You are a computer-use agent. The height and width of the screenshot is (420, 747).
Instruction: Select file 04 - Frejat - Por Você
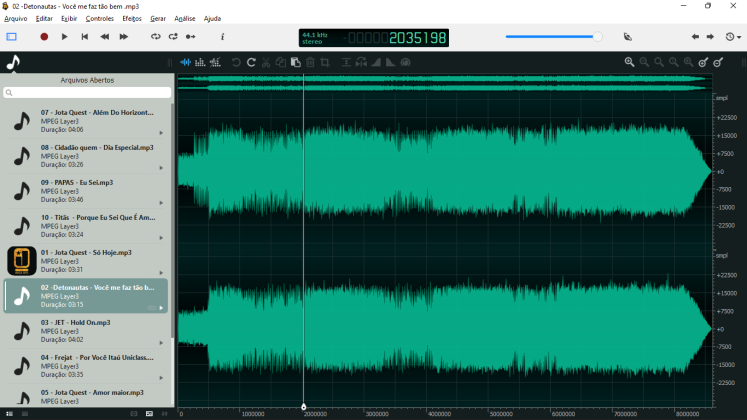click(x=86, y=366)
